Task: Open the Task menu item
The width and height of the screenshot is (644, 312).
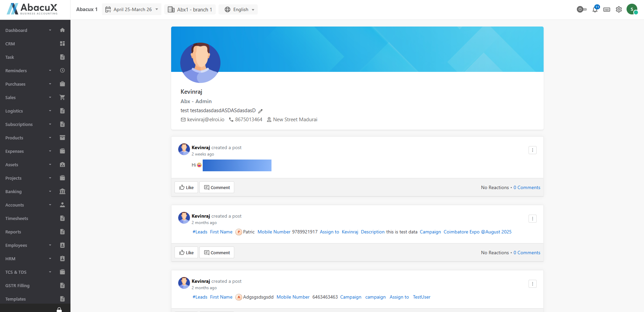Action: 10,57
